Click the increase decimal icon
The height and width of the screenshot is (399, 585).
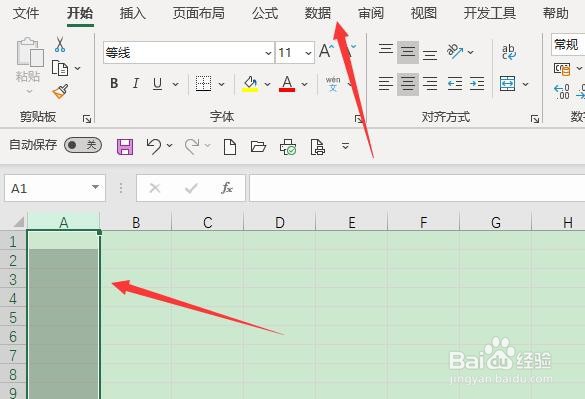[562, 92]
